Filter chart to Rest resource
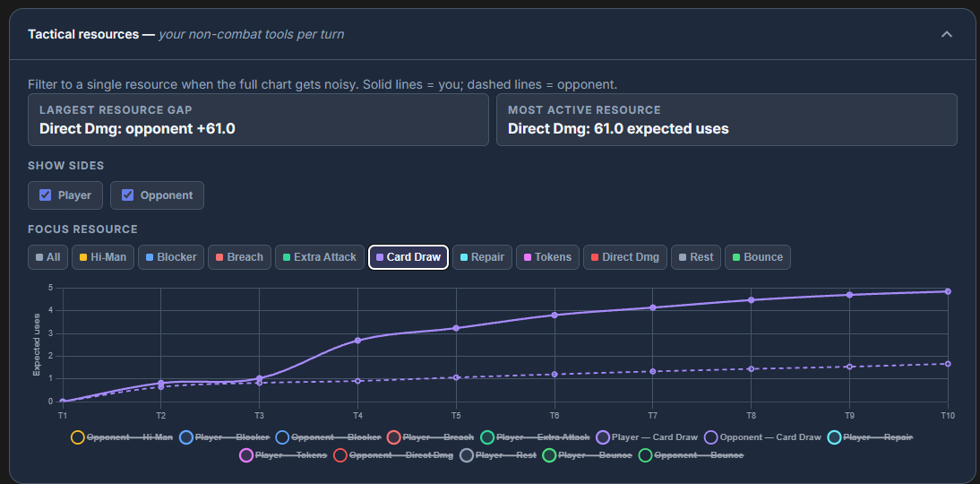The image size is (980, 484). (x=696, y=257)
